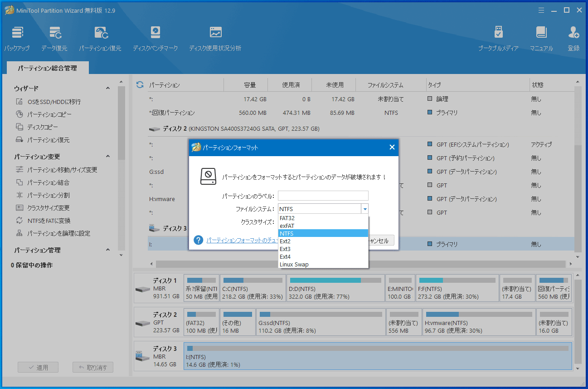This screenshot has height=389, width=588.
Task: Choose パーティション結合 in the sidebar
Action: pos(43,182)
